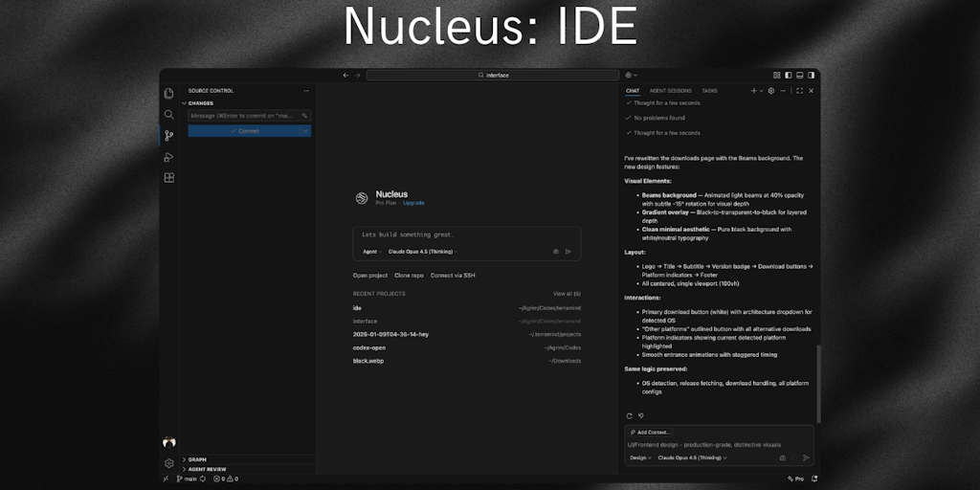Image resolution: width=980 pixels, height=490 pixels.
Task: Switch to the Tasks tab
Action: [x=709, y=91]
